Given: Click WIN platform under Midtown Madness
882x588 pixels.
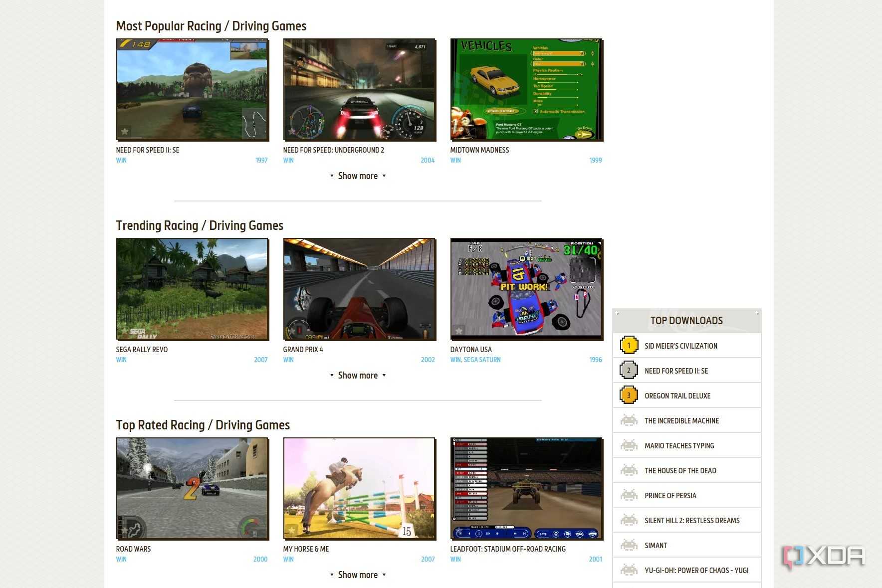Looking at the screenshot, I should pyautogui.click(x=455, y=160).
